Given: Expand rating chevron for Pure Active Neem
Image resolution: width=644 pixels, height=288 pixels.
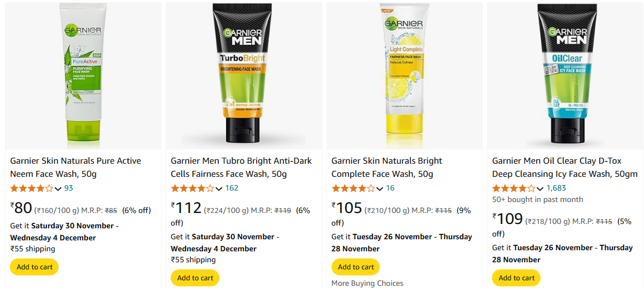Looking at the screenshot, I should (x=58, y=189).
